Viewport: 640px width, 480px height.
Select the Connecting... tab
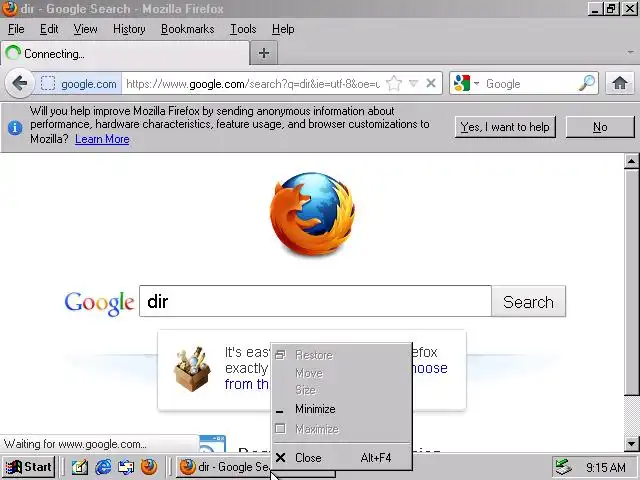[124, 53]
